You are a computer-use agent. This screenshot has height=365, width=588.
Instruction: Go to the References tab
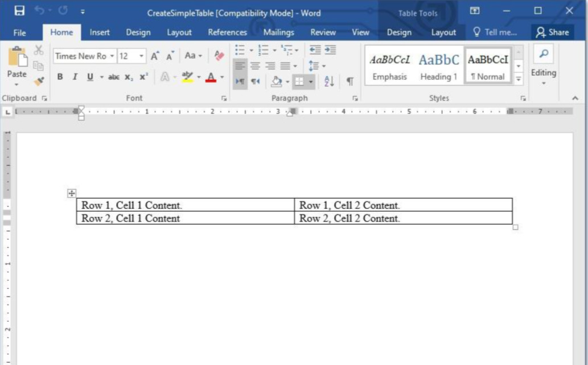227,32
